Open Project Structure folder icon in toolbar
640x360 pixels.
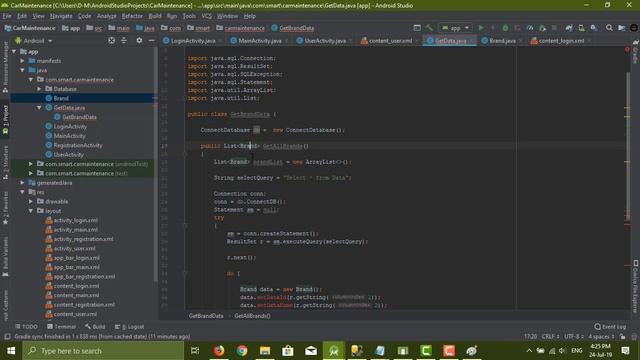click(621, 28)
